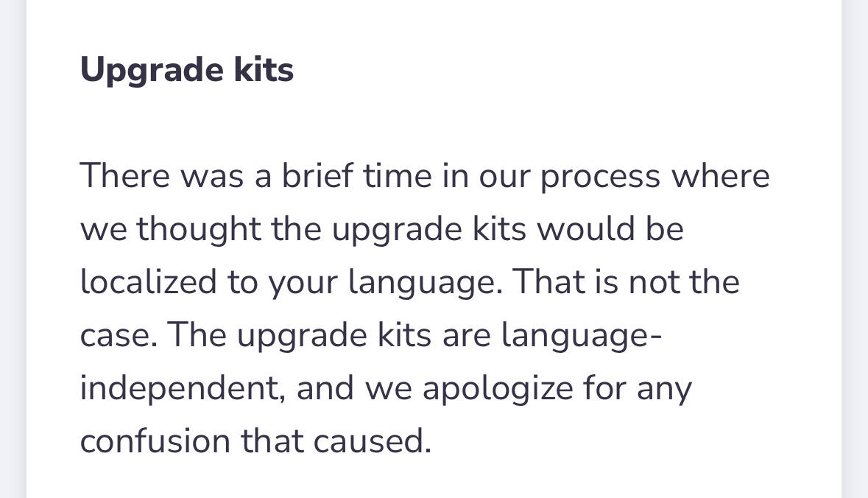Click the word "localized" in the paragraph
The width and height of the screenshot is (868, 498).
pyautogui.click(x=149, y=281)
